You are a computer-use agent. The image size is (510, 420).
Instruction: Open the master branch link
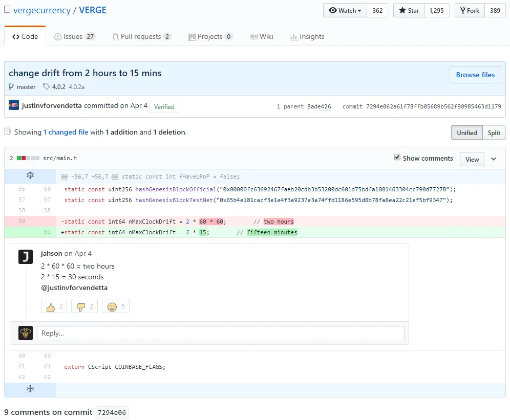(26, 87)
